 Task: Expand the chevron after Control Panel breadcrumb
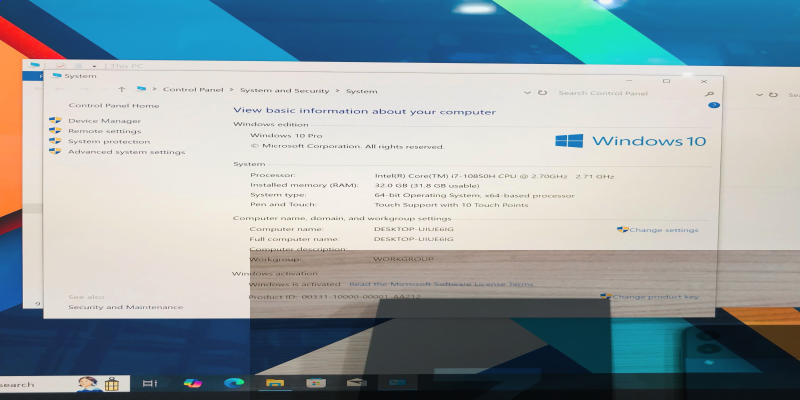(231, 90)
